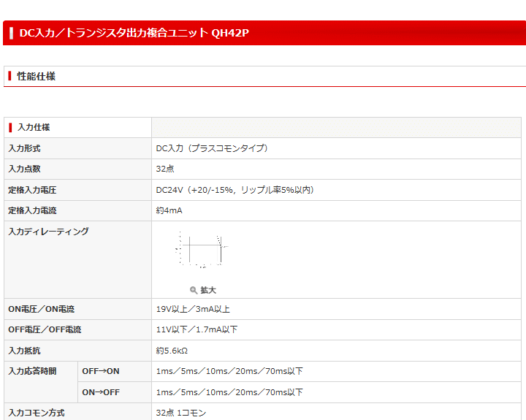526x420 pixels.
Task: Click the OFF電圧／OFF電流 row label
Action: pos(45,329)
